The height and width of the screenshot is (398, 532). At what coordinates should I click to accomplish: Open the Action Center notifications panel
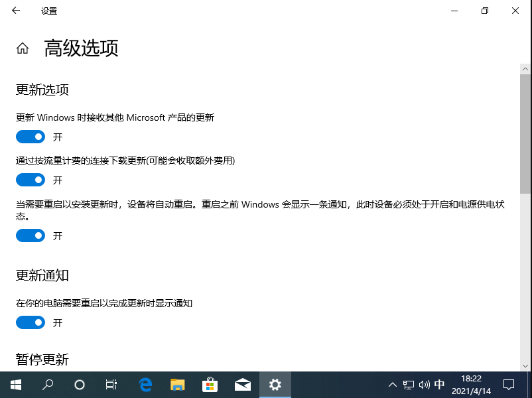(509, 384)
